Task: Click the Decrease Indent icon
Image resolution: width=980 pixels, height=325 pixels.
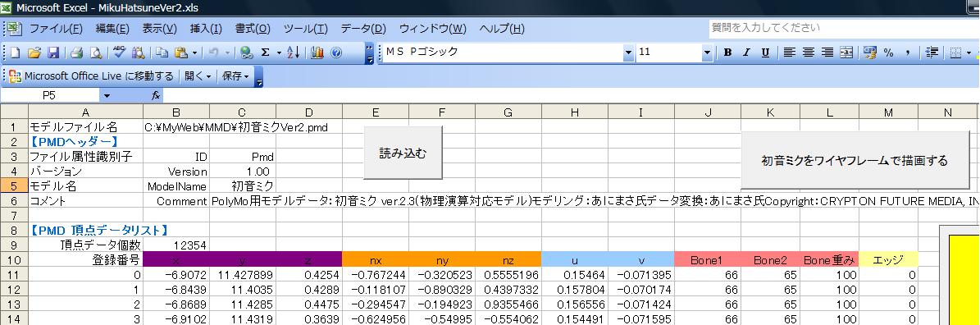Action: pyautogui.click(x=932, y=53)
